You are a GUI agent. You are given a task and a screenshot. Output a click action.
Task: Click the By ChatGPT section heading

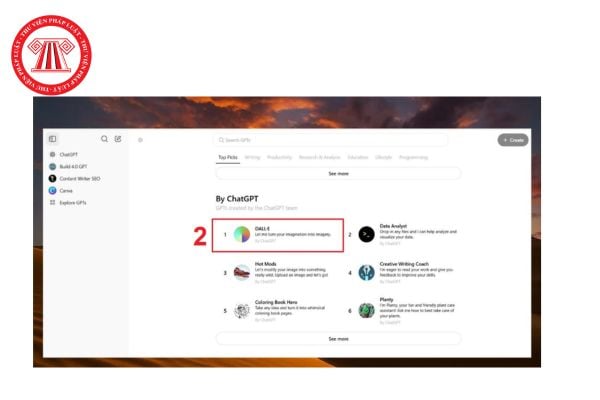click(x=237, y=199)
